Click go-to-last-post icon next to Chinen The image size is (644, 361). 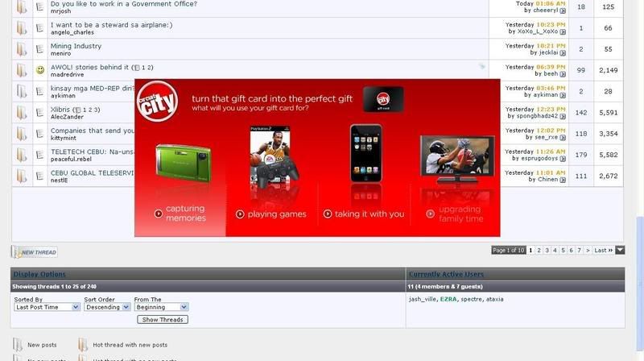563,180
